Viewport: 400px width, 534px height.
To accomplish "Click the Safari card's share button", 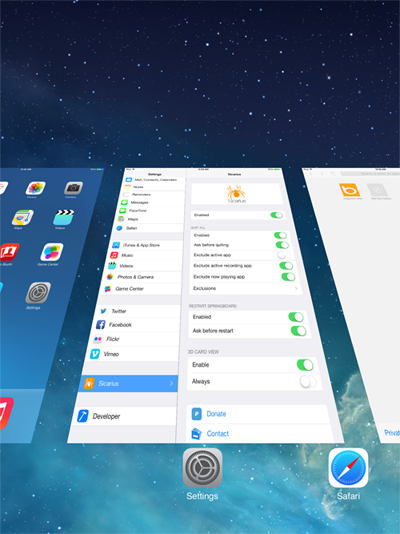I will [x=333, y=174].
